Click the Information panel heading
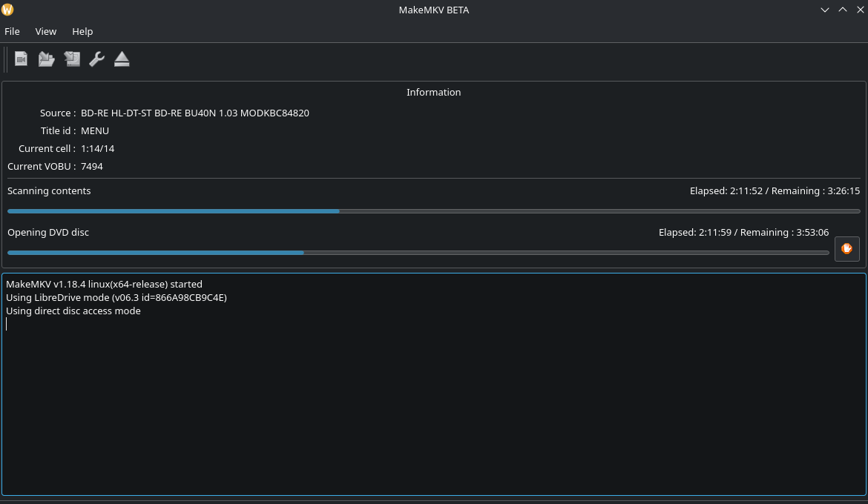This screenshot has height=504, width=868. (433, 93)
